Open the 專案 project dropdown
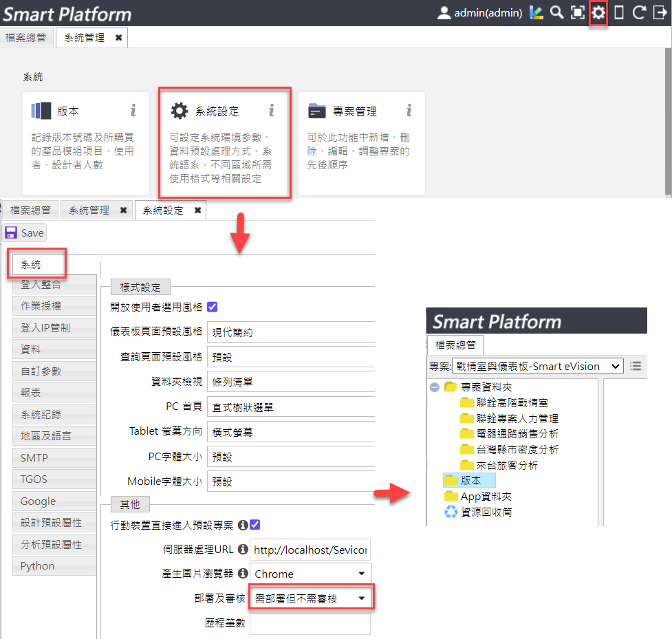 537,366
